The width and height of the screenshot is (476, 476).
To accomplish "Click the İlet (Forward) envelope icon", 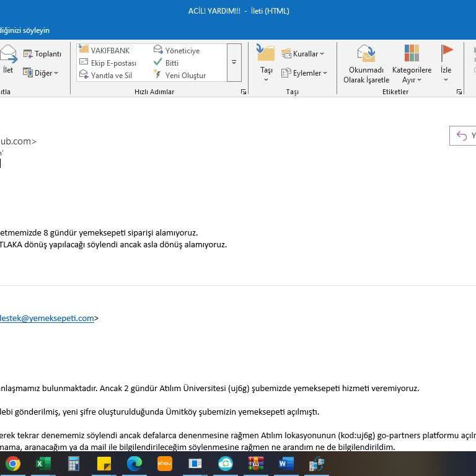I will [8, 54].
